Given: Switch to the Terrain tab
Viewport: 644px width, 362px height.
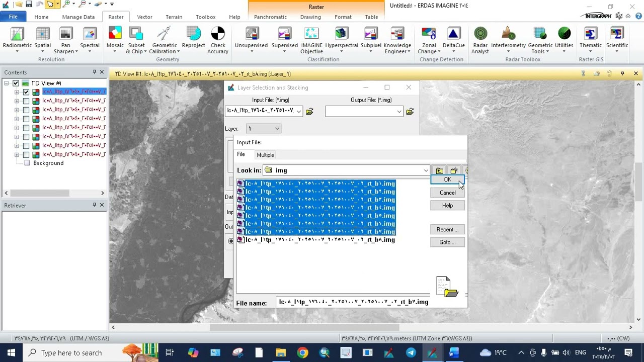Looking at the screenshot, I should pos(174,17).
